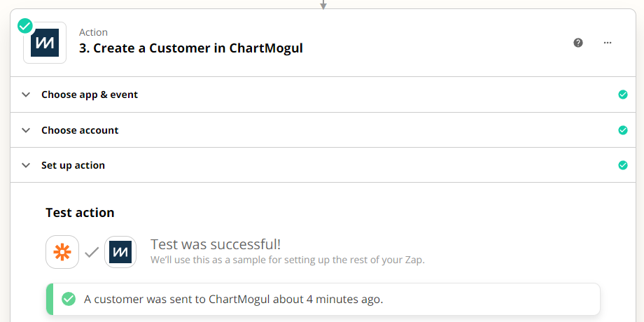Click the customer sent to ChartMogul message
This screenshot has height=322, width=644.
pyautogui.click(x=233, y=299)
